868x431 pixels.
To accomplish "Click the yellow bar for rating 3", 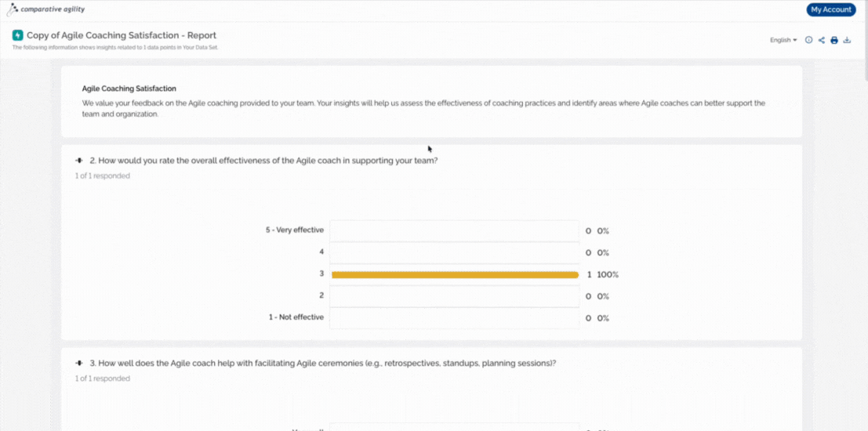I will click(455, 274).
